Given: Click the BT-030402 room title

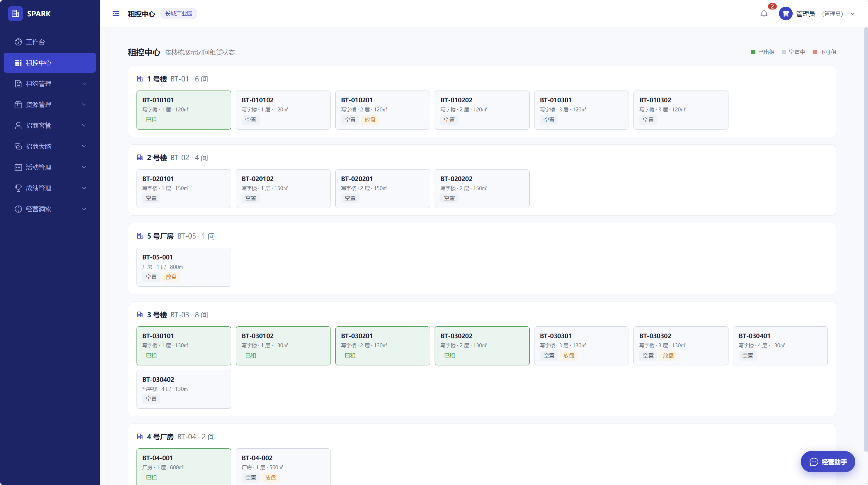Looking at the screenshot, I should click(158, 380).
